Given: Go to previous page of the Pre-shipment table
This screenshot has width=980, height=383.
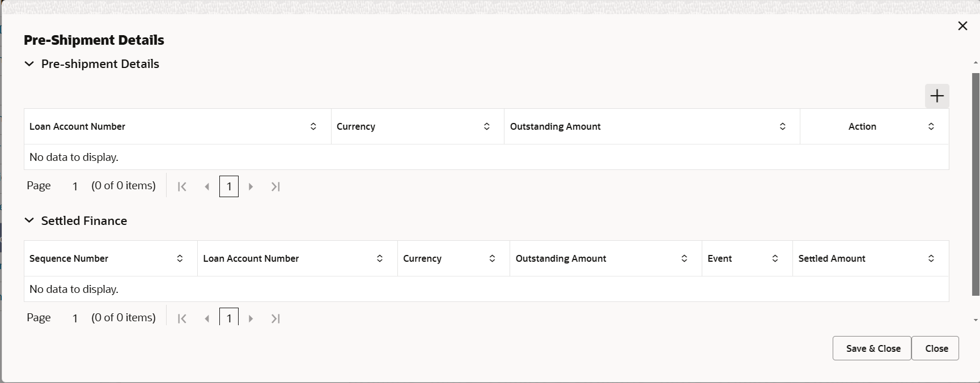Looking at the screenshot, I should pos(207,186).
